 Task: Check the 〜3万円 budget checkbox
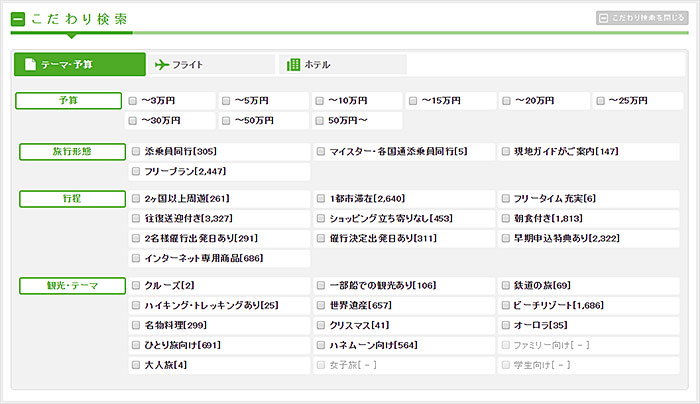click(x=134, y=101)
